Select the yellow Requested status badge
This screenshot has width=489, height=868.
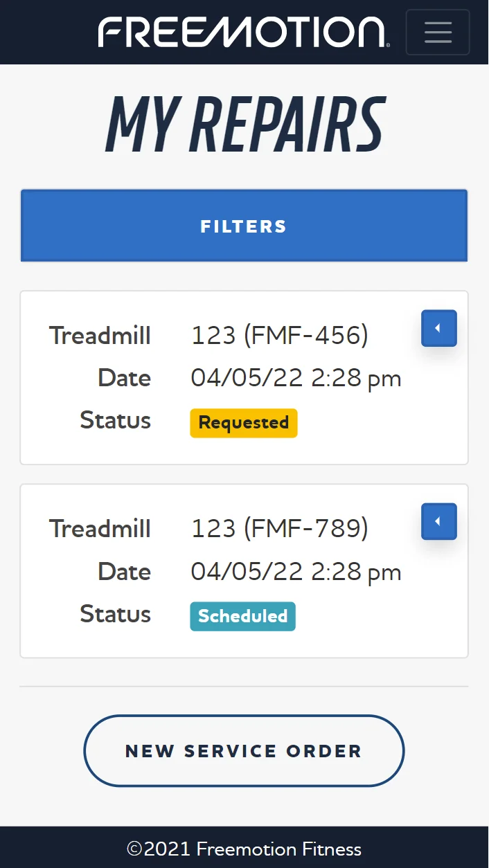[243, 423]
